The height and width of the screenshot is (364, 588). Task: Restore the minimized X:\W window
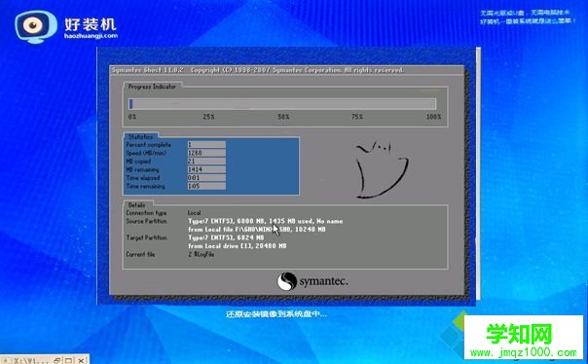tap(57, 360)
